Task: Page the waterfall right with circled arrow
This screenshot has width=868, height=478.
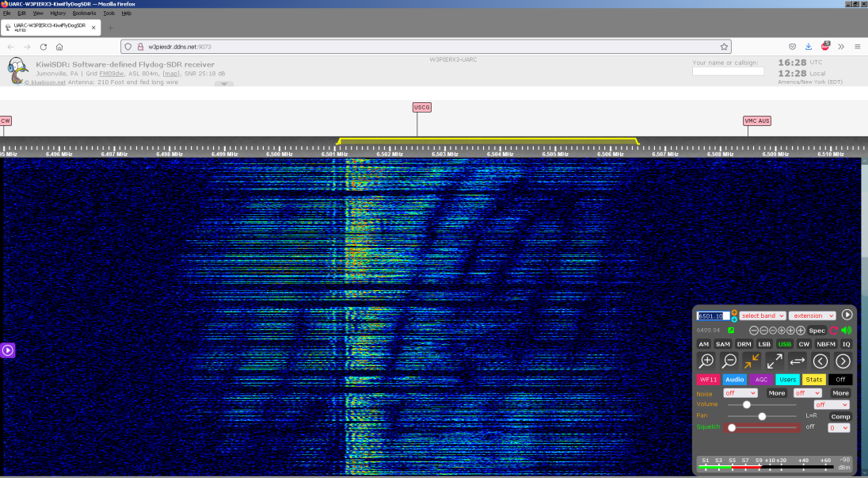Action: (843, 361)
